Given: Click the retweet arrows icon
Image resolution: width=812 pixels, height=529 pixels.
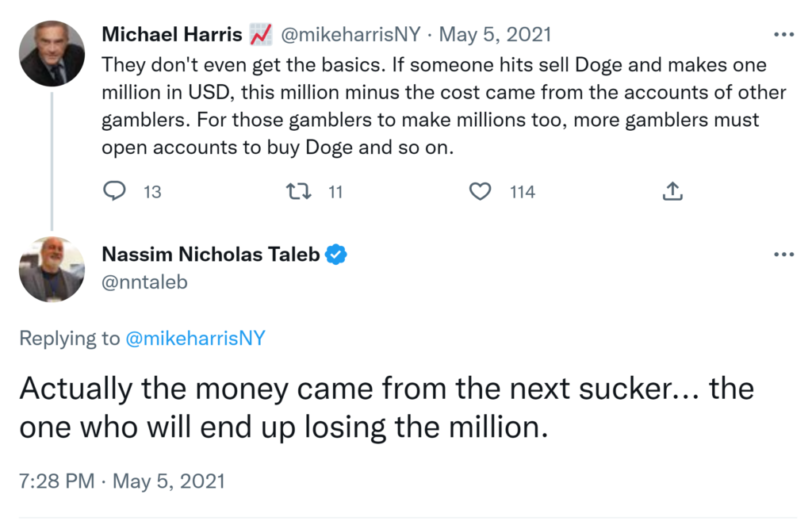Looking at the screenshot, I should coord(298,191).
